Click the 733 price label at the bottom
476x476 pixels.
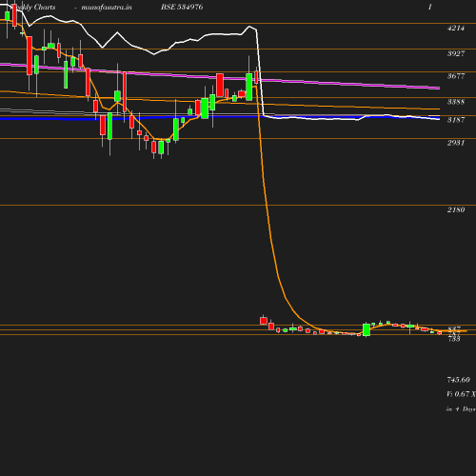(454, 339)
